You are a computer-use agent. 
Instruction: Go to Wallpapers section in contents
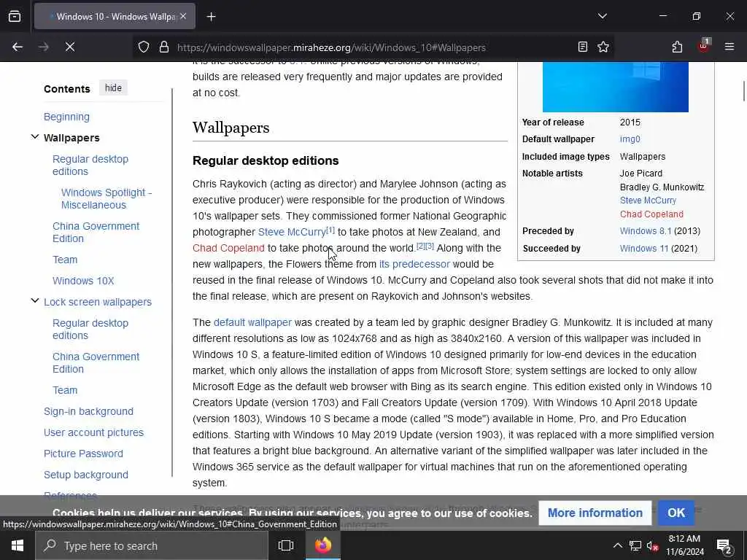coord(71,138)
